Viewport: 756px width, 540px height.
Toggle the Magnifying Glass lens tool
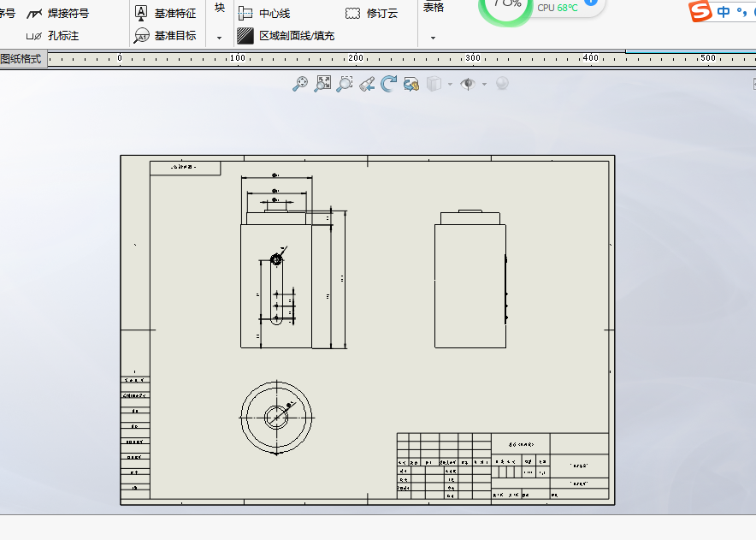pos(502,83)
